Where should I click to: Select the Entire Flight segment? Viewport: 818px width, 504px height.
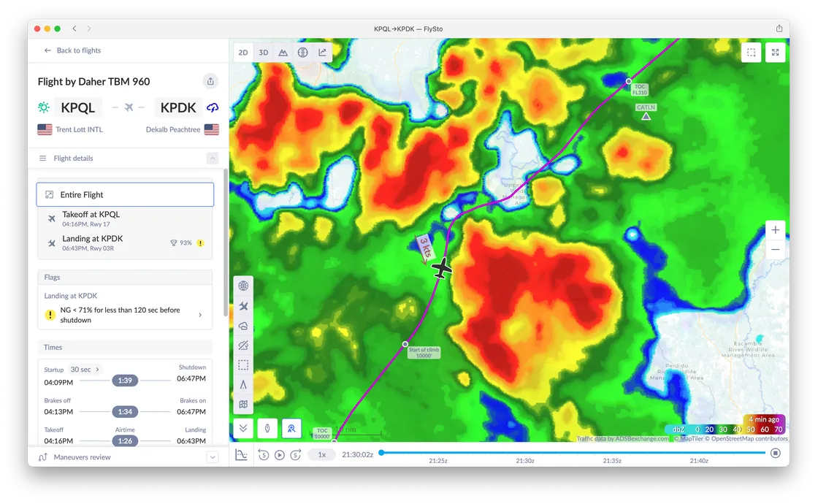[125, 194]
